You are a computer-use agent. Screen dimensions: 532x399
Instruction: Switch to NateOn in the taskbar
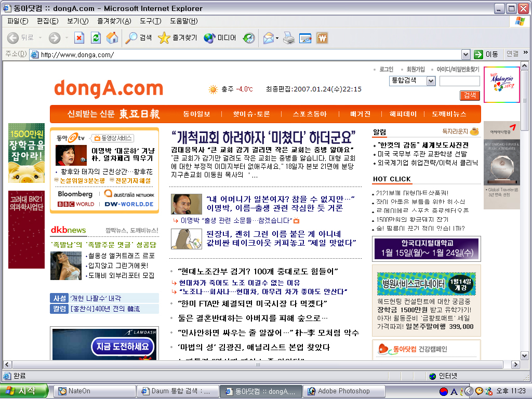pyautogui.click(x=94, y=391)
